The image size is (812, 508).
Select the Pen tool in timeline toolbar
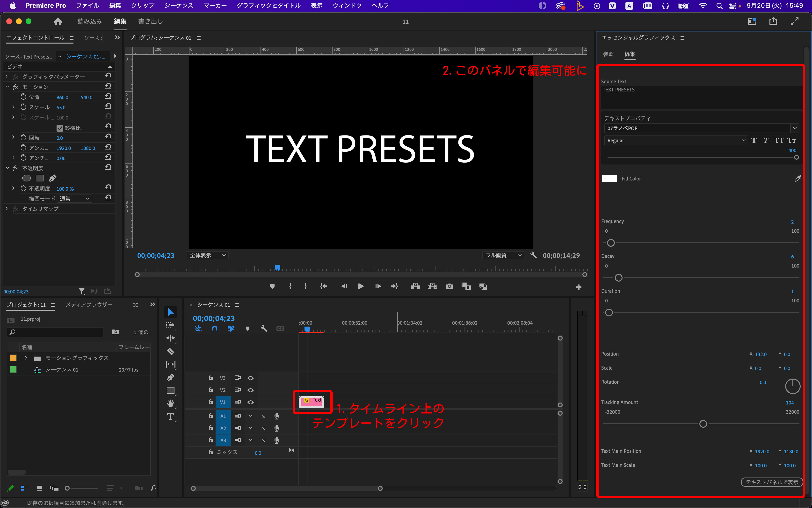click(x=170, y=377)
